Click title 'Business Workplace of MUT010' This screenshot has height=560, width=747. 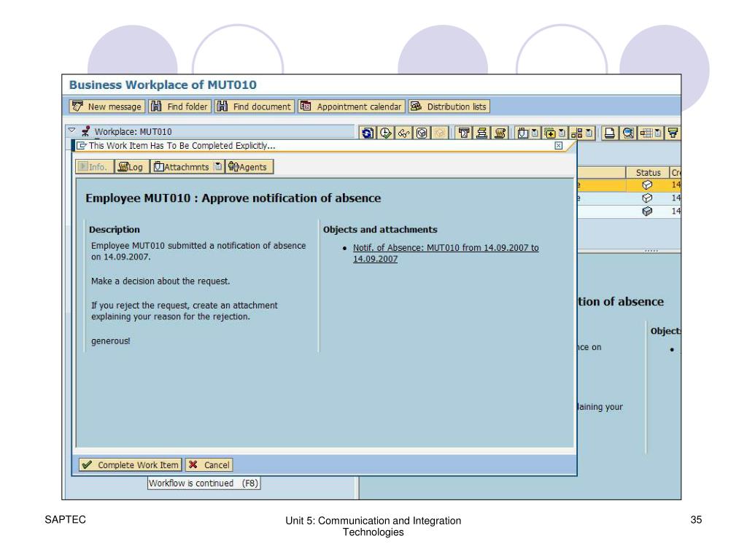(163, 85)
